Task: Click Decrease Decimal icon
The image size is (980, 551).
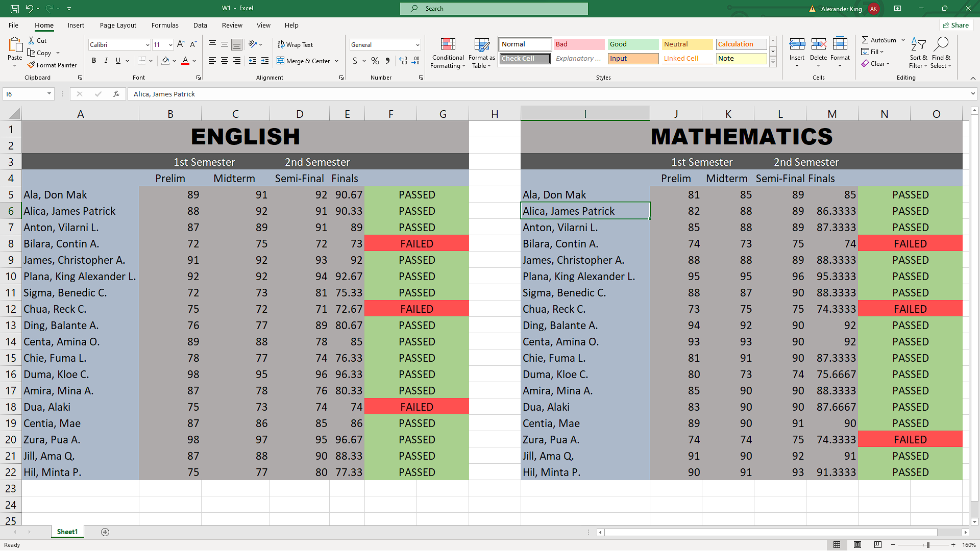Action: 416,61
